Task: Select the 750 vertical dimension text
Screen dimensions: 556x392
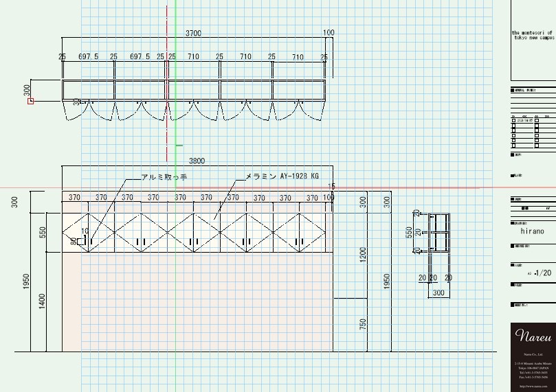Action: (363, 324)
